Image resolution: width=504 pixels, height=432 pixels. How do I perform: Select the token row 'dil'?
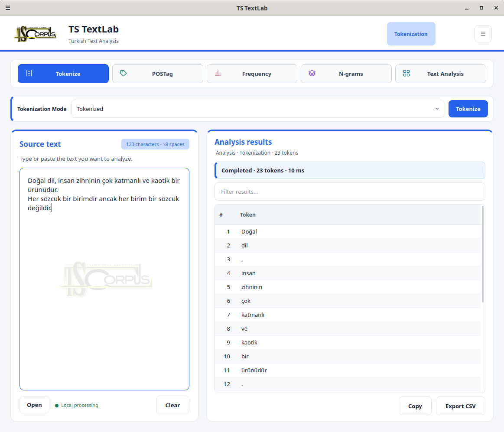pyautogui.click(x=348, y=245)
